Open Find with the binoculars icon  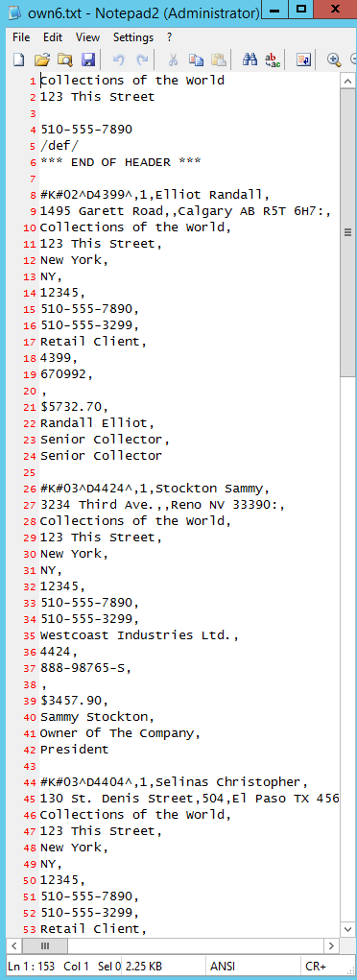(x=250, y=60)
